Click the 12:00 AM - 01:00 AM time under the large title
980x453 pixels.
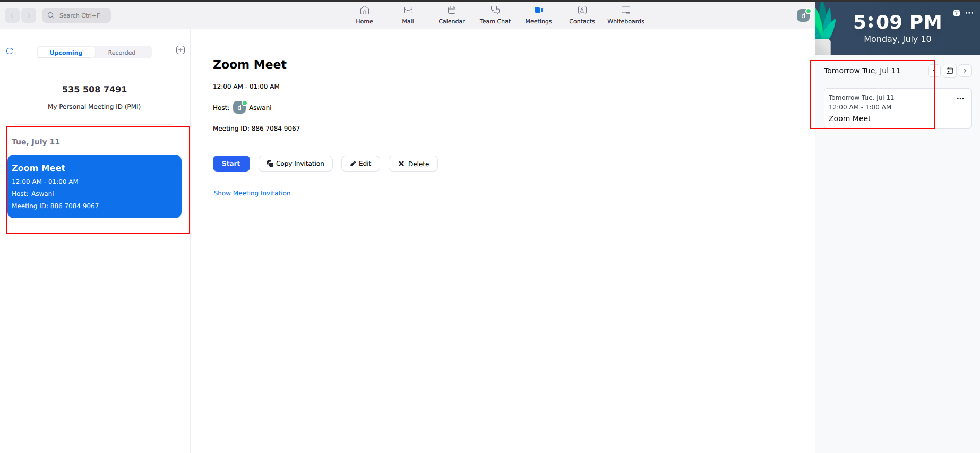(246, 87)
